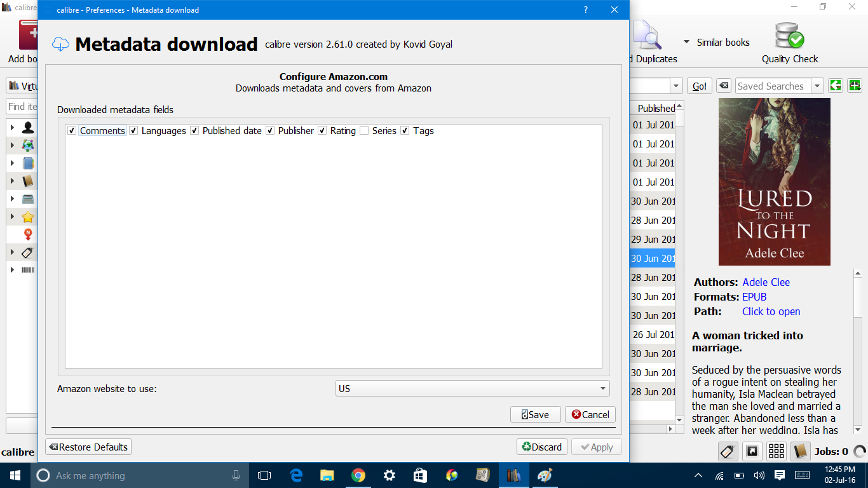Screen dimensions: 868x488
Task: Select the Series notebook icon in tag browser
Action: (x=28, y=163)
